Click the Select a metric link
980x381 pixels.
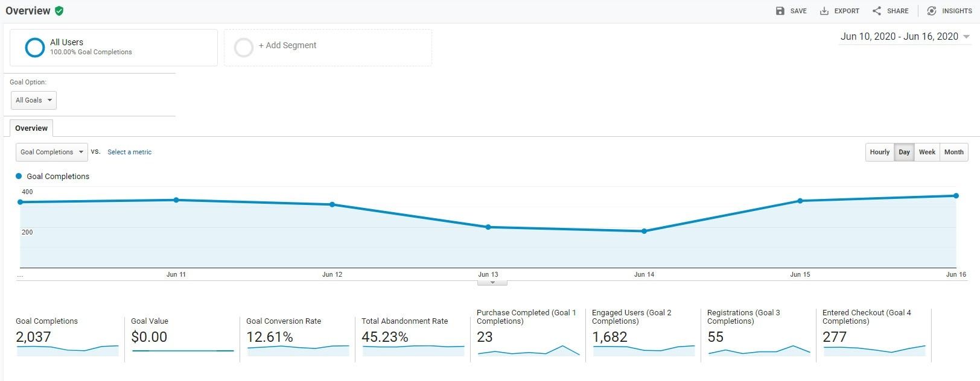pyautogui.click(x=129, y=152)
